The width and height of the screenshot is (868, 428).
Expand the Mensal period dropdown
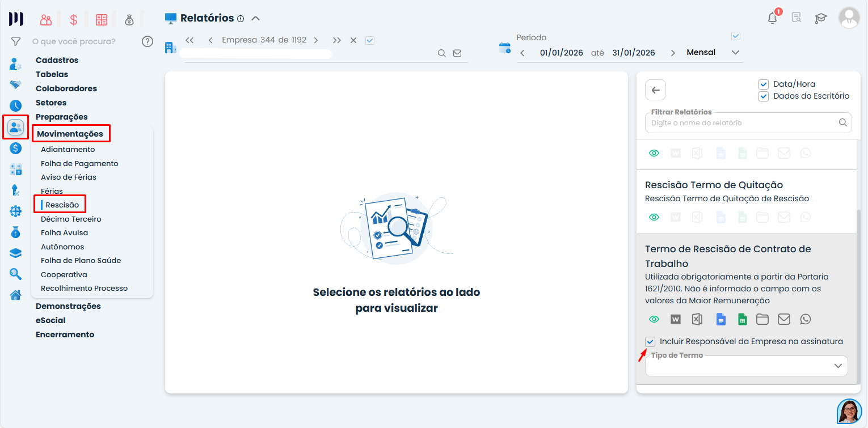tap(735, 53)
